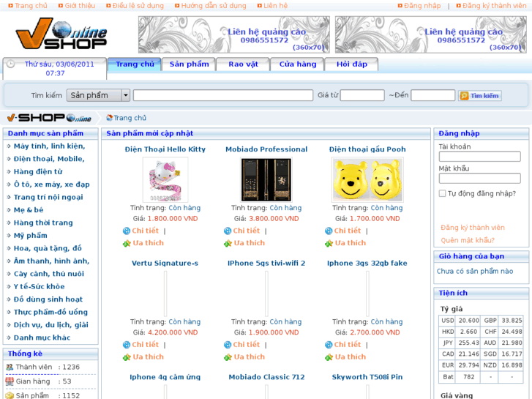Click plus icon for Mobiado Professional Ưa thích
Screen dimensions: 532x399
[x=228, y=244]
